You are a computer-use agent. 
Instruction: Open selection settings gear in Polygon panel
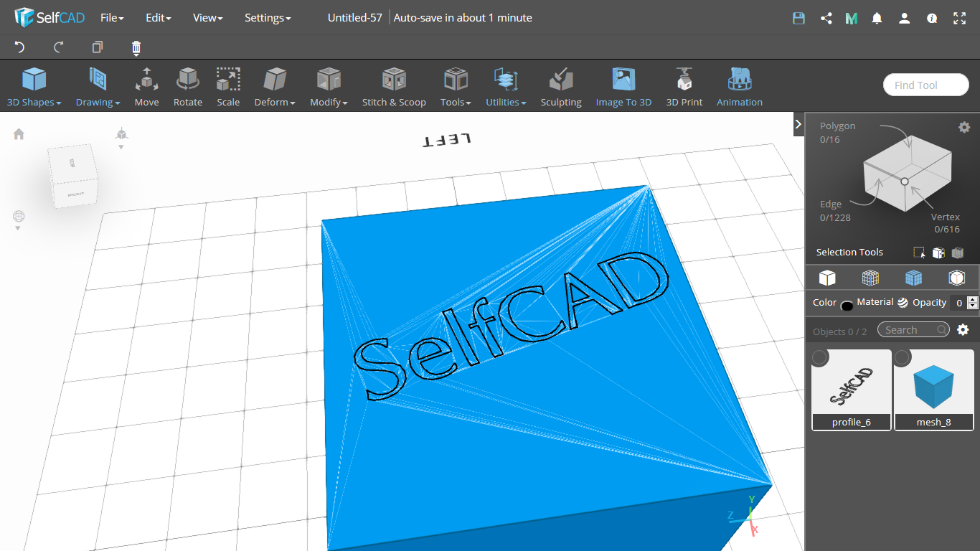(964, 127)
